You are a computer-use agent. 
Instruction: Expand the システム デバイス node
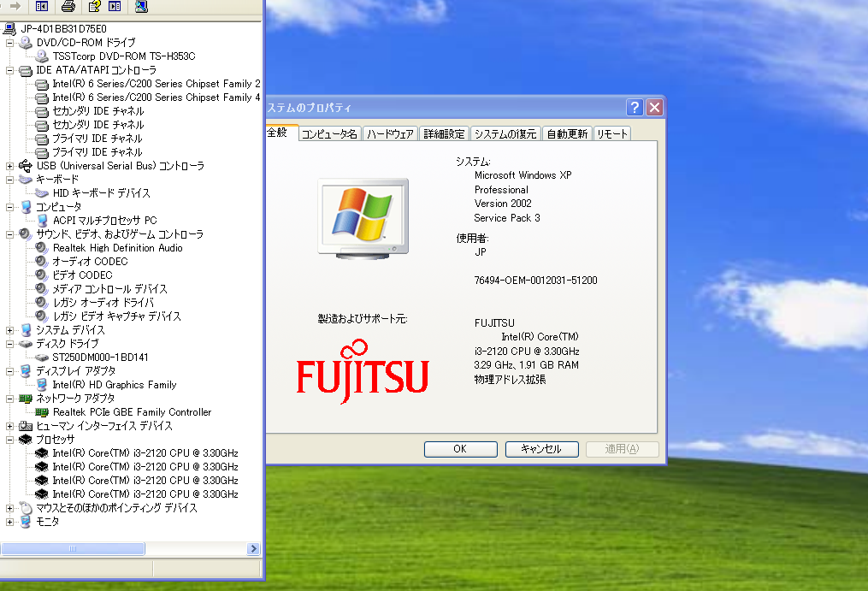[x=9, y=330]
